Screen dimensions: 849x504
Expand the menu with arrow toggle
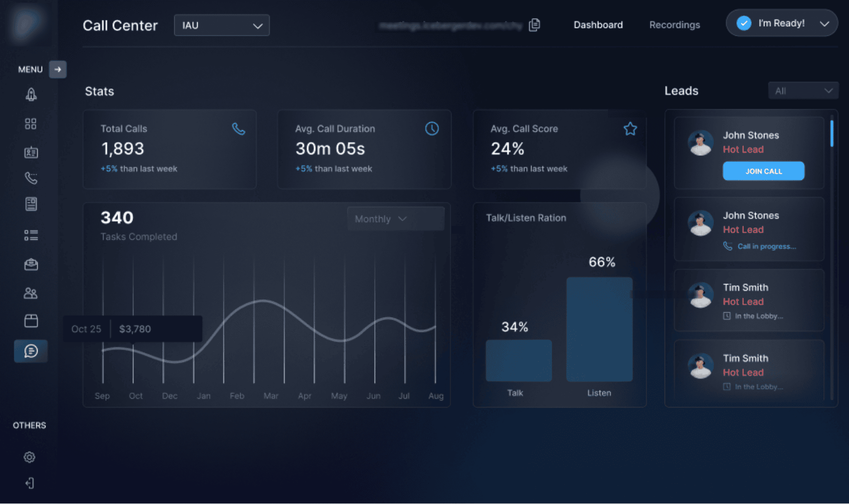pyautogui.click(x=57, y=69)
